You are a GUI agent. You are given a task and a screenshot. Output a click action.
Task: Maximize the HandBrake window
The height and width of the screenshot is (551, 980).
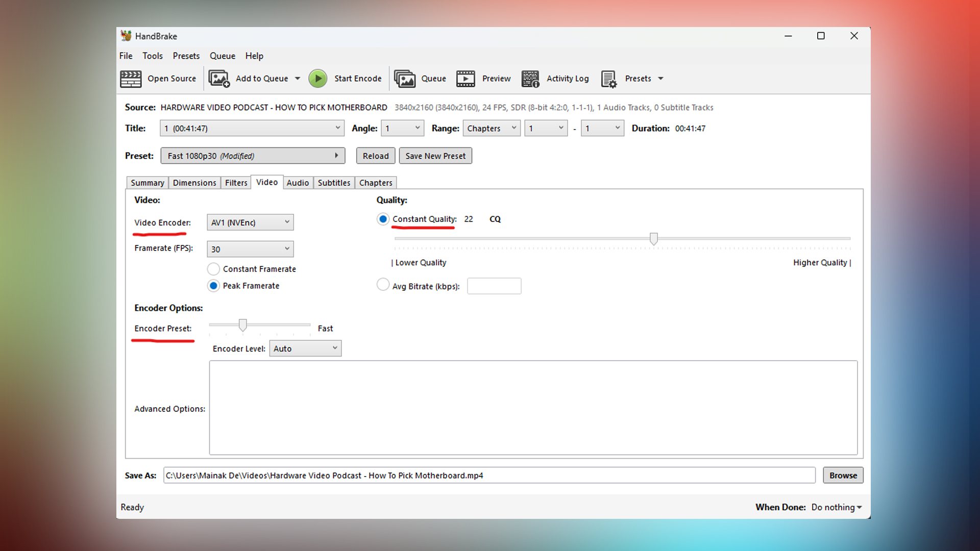point(821,36)
